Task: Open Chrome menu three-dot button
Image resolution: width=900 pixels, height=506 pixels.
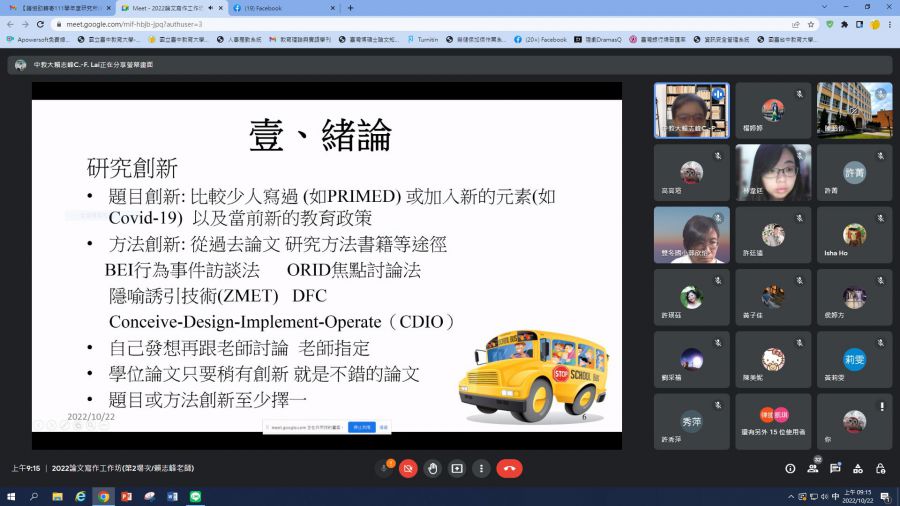Action: (x=889, y=24)
